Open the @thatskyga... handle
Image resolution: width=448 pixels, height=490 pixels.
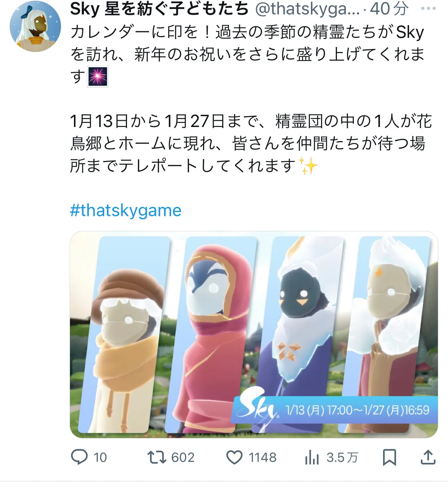pos(308,9)
